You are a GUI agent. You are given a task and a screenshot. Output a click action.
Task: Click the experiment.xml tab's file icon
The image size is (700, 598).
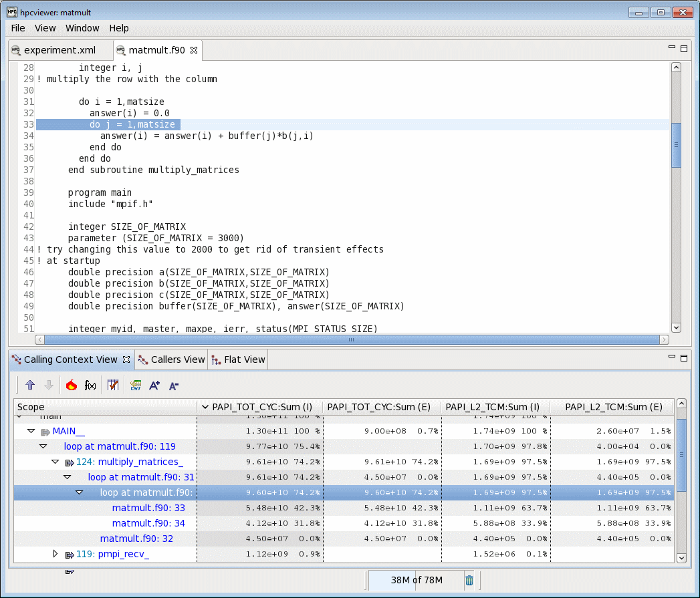[x=15, y=49]
